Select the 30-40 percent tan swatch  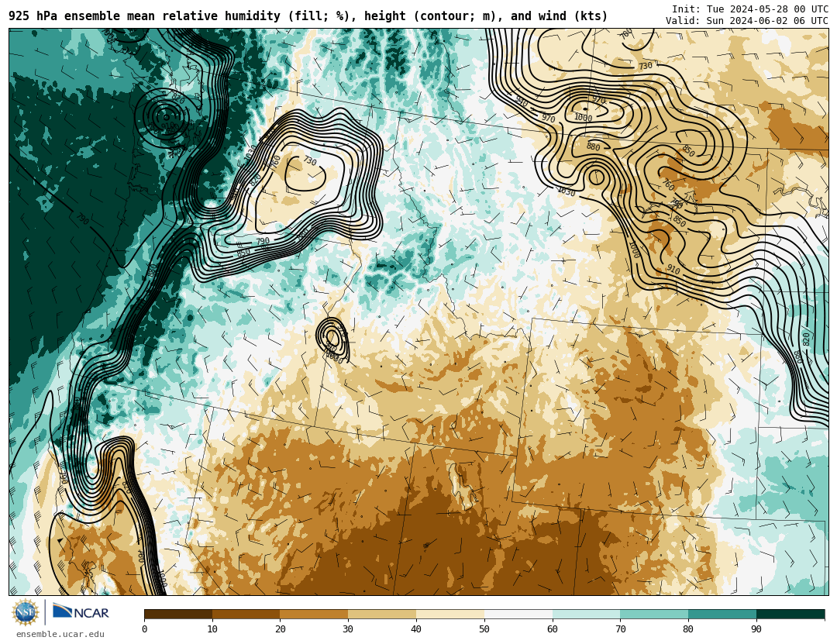pos(382,615)
